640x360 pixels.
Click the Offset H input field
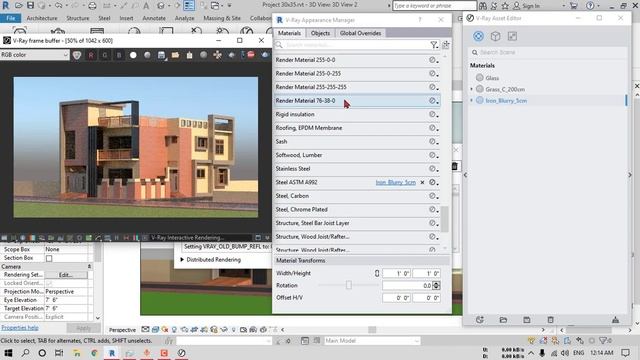pyautogui.click(x=397, y=298)
